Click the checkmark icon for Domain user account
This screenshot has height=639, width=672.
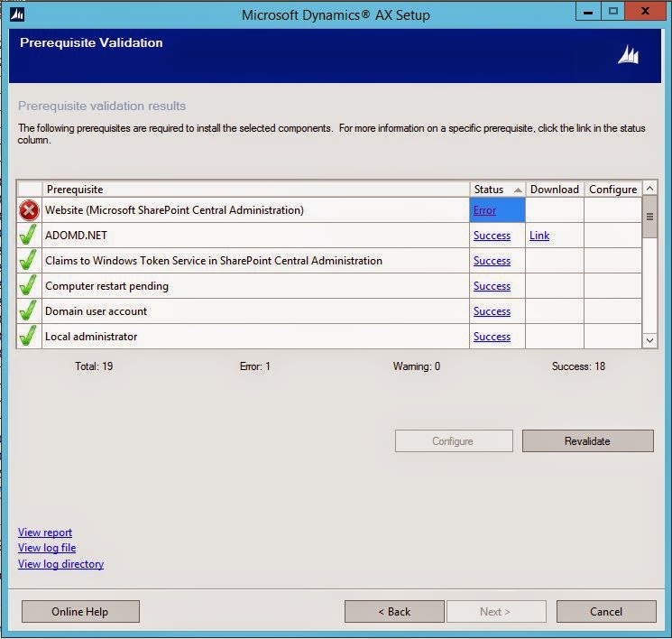click(28, 310)
